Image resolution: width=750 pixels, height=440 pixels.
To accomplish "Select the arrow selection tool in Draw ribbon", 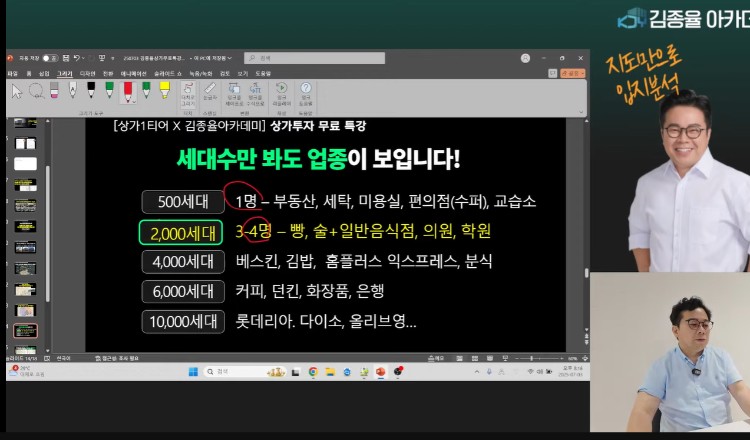I will (17, 91).
